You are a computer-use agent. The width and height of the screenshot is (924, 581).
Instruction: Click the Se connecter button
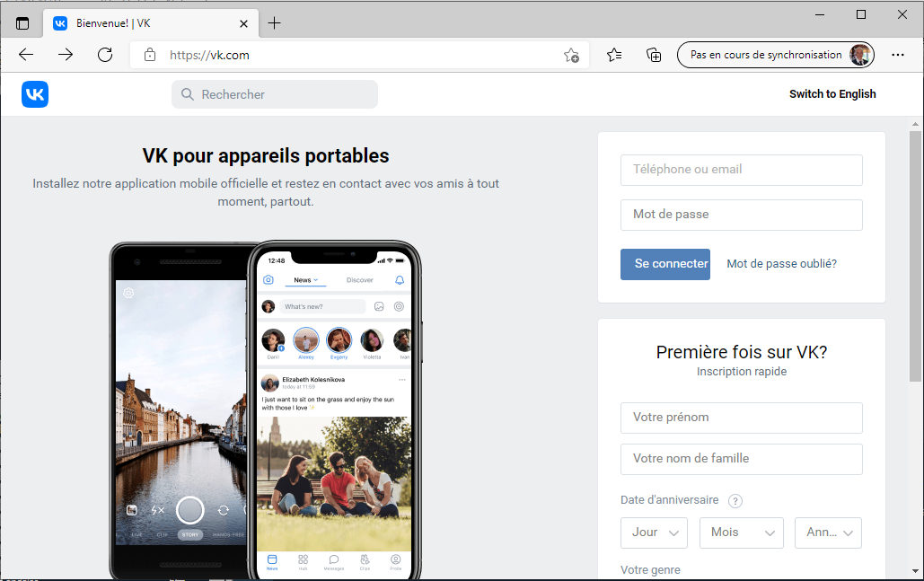point(664,264)
